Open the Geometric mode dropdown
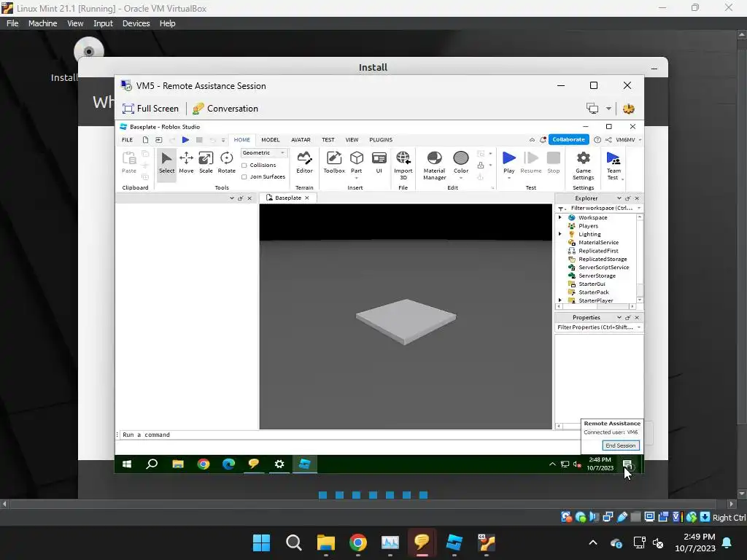This screenshot has width=747, height=560. [x=263, y=153]
